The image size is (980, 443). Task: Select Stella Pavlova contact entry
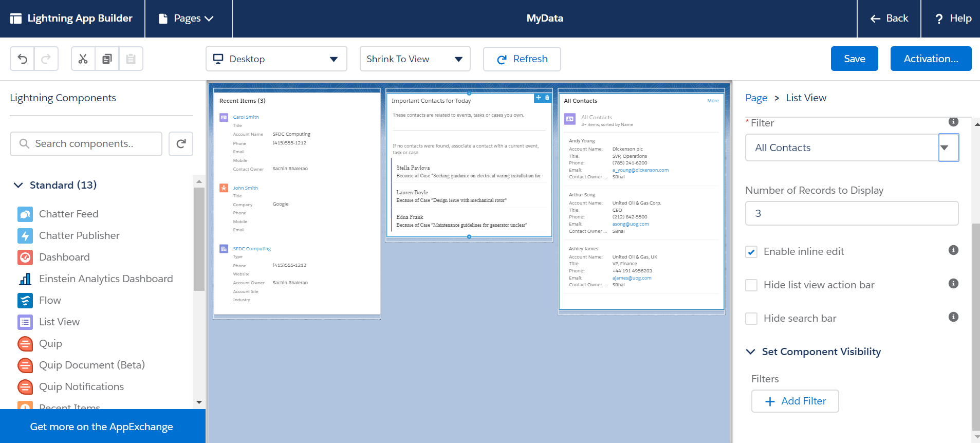point(469,172)
